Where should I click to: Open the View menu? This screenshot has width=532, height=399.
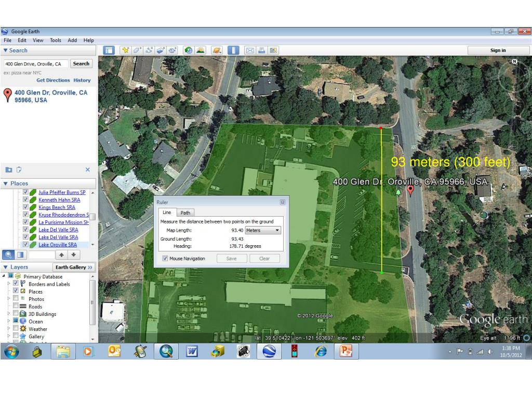(38, 40)
